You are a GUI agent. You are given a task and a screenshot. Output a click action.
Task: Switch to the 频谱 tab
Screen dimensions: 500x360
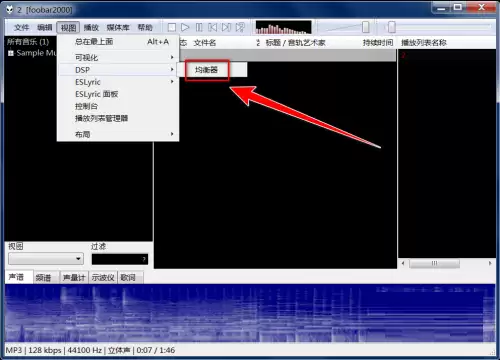pyautogui.click(x=43, y=277)
